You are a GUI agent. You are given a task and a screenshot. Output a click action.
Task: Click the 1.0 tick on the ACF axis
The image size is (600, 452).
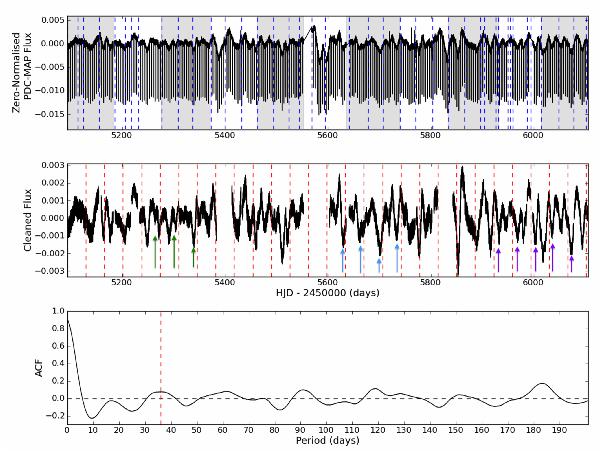click(53, 311)
